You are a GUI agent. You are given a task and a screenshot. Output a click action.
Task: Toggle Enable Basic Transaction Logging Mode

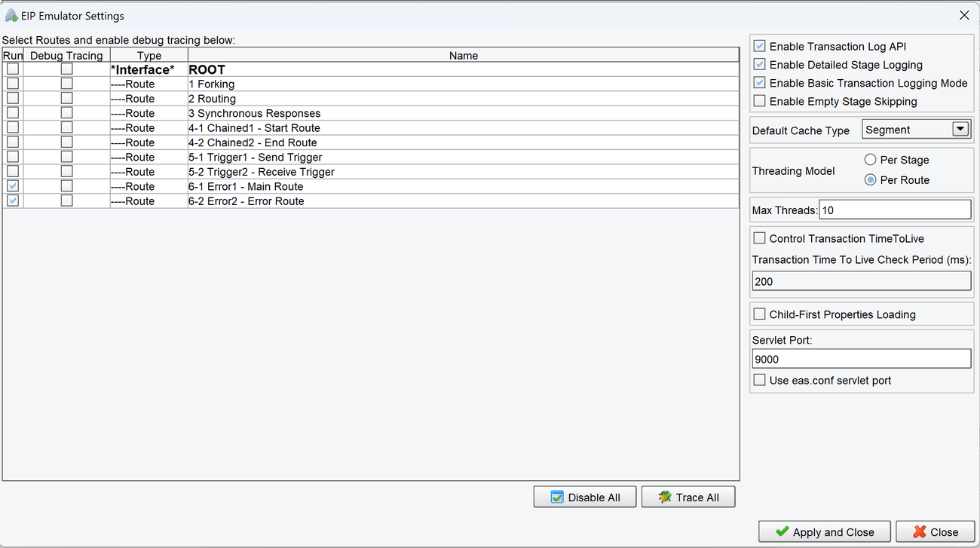tap(760, 83)
